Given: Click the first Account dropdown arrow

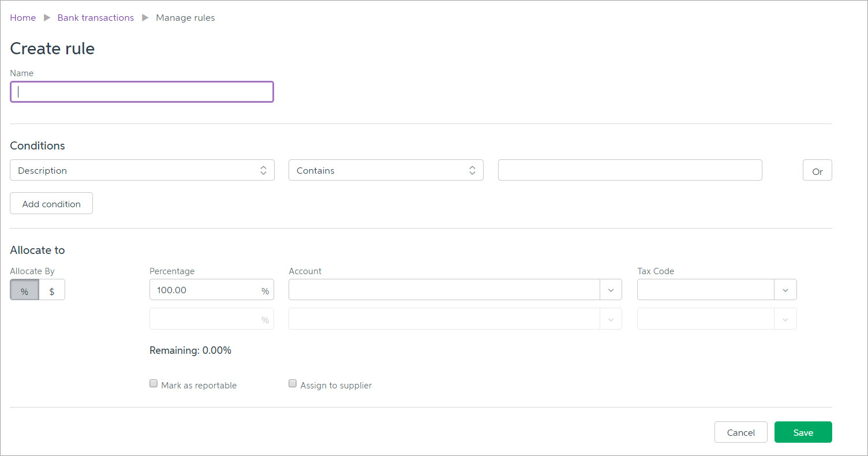Looking at the screenshot, I should point(611,290).
